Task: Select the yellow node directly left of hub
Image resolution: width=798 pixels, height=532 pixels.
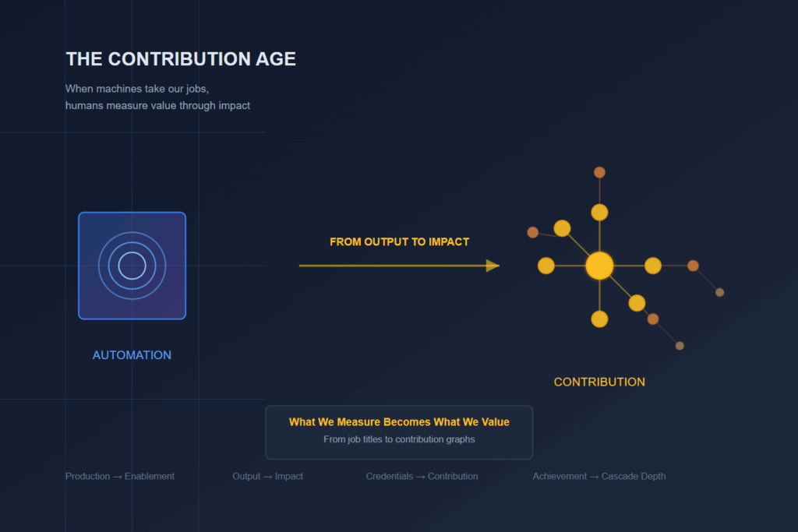Action: click(x=546, y=266)
